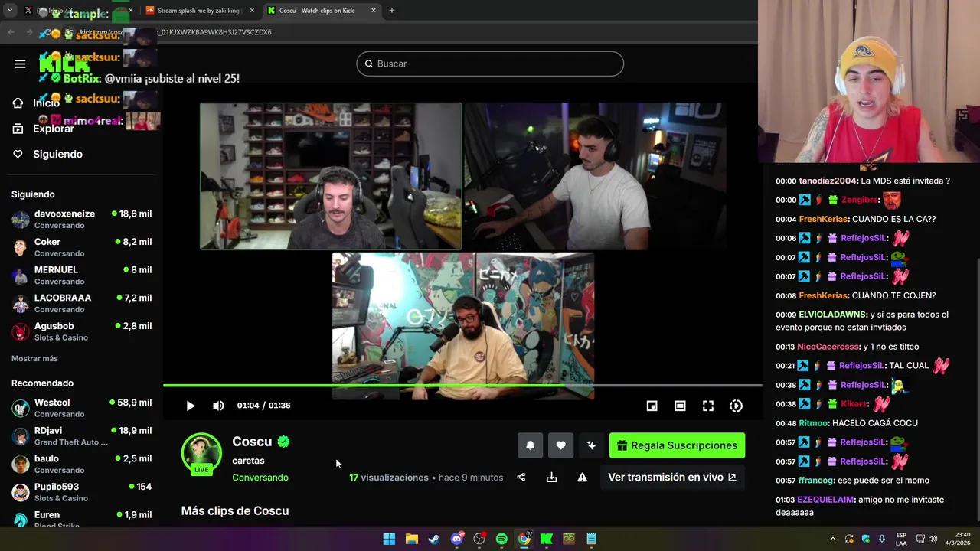Open Spotify from the taskbar
980x551 pixels.
501,539
